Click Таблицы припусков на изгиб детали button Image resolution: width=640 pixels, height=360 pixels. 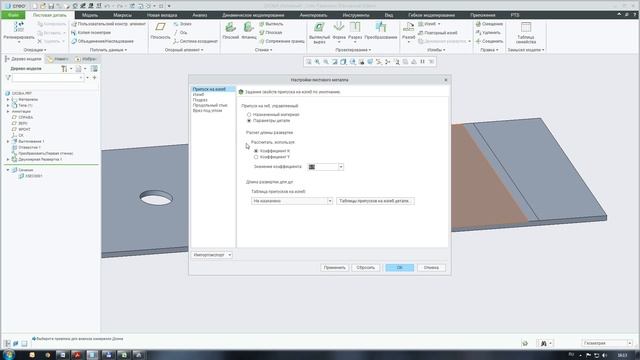click(375, 201)
